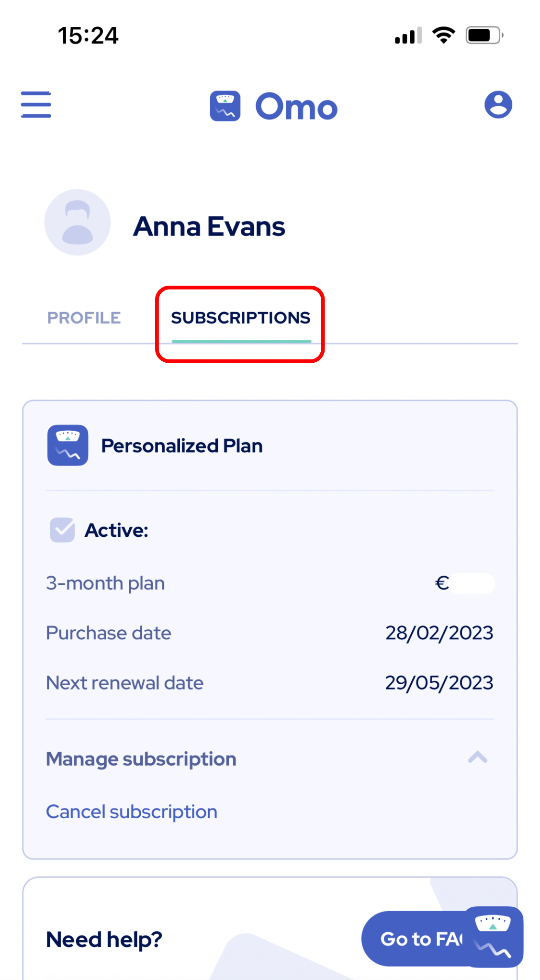Open the hamburger menu
The width and height of the screenshot is (540, 980).
[x=36, y=104]
